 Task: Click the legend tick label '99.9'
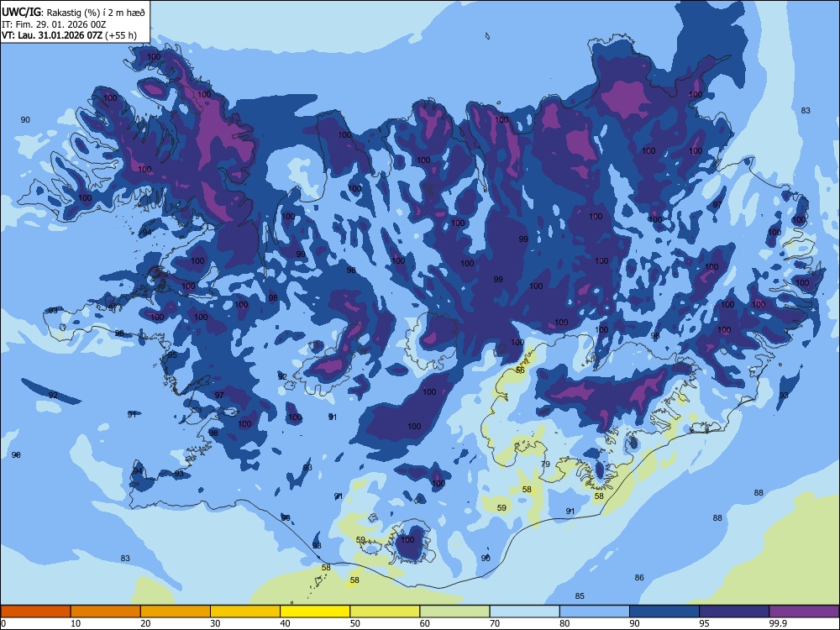(x=778, y=623)
